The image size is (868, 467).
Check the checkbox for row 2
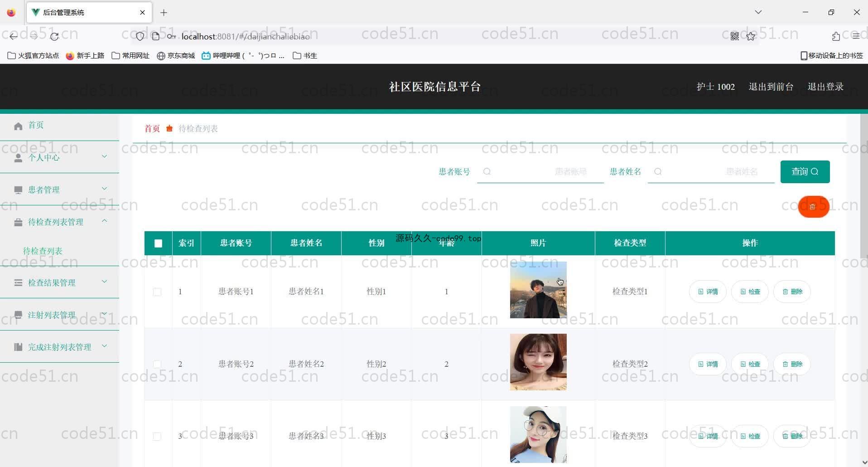click(x=157, y=364)
